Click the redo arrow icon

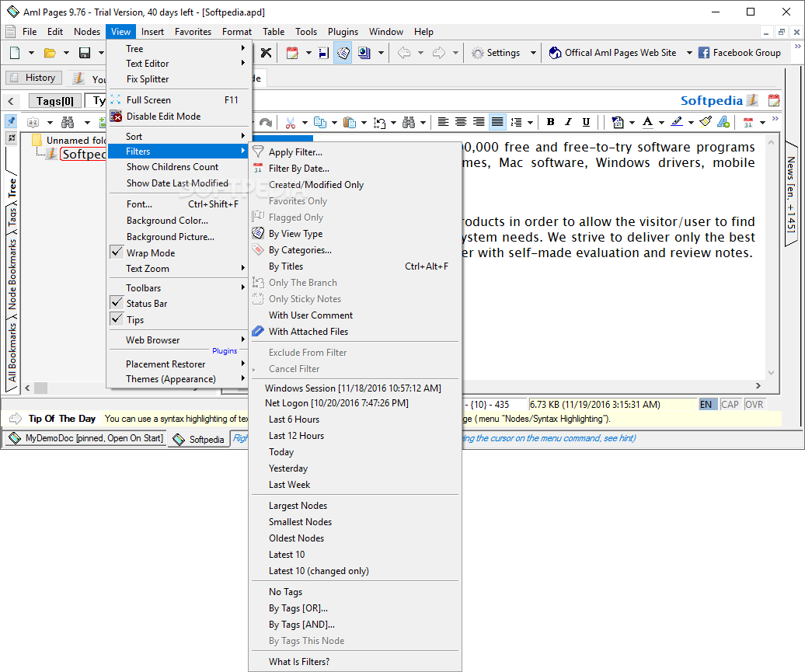(266, 122)
